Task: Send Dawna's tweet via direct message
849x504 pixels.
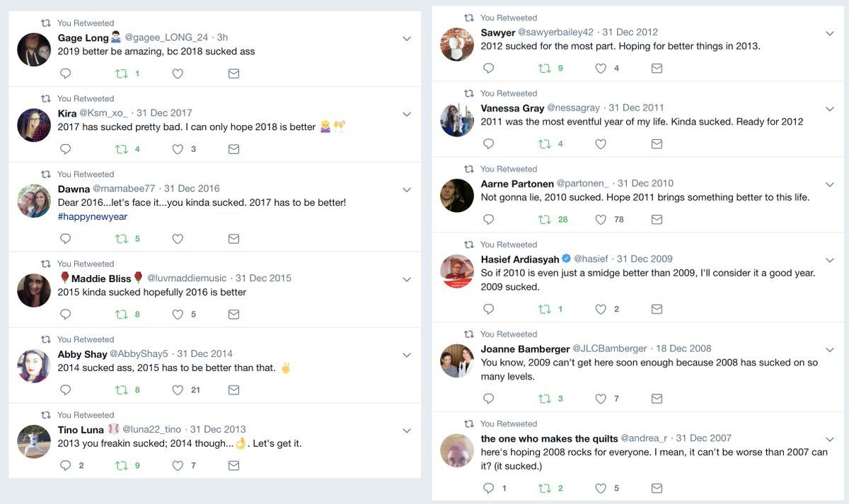Action: coord(233,239)
